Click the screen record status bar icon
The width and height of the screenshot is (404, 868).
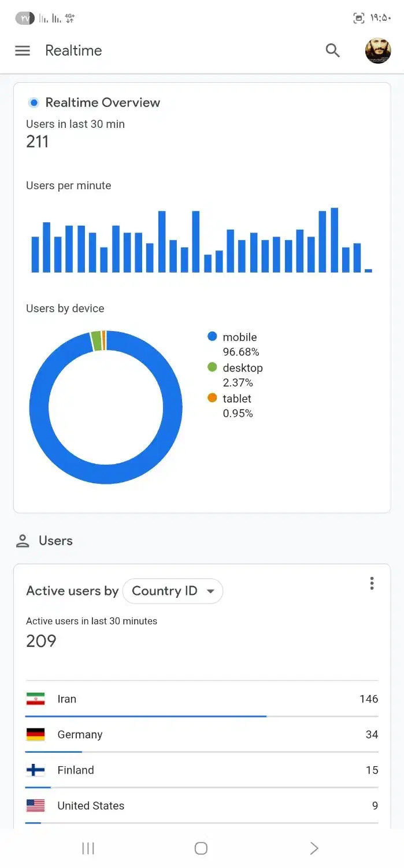point(359,19)
